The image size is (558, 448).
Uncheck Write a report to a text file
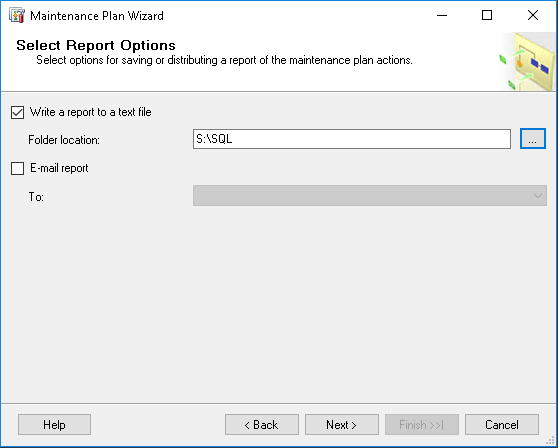(x=17, y=112)
